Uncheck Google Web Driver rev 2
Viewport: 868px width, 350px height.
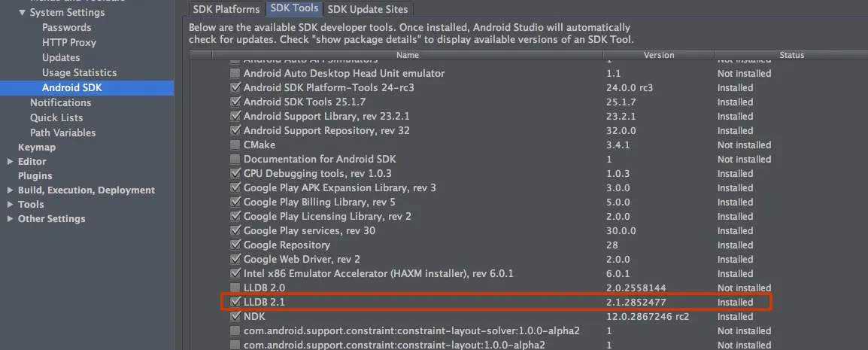coord(235,259)
